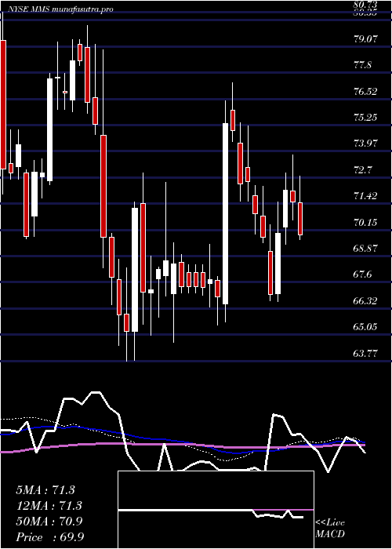Click the 75.25 price axis label
This screenshot has width=392, height=549.
365,118
